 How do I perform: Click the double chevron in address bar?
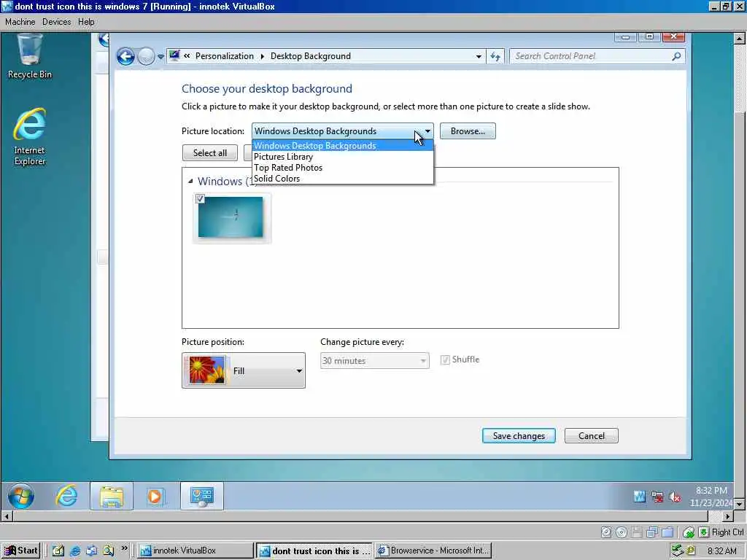[187, 55]
